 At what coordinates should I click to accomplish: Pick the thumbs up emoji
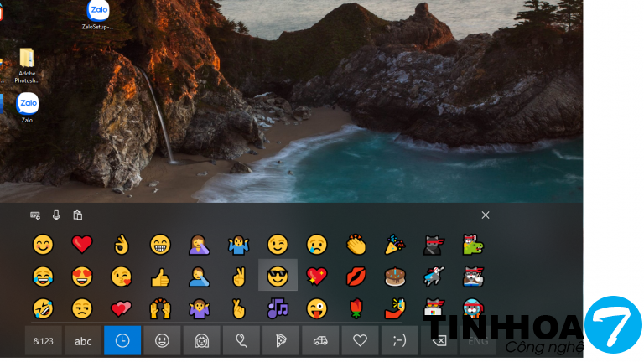tap(160, 276)
